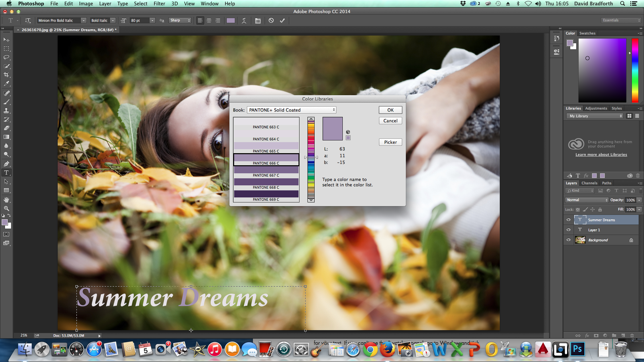The width and height of the screenshot is (644, 362).
Task: Toggle lock transparent pixels in Layers panel
Action: click(x=578, y=209)
